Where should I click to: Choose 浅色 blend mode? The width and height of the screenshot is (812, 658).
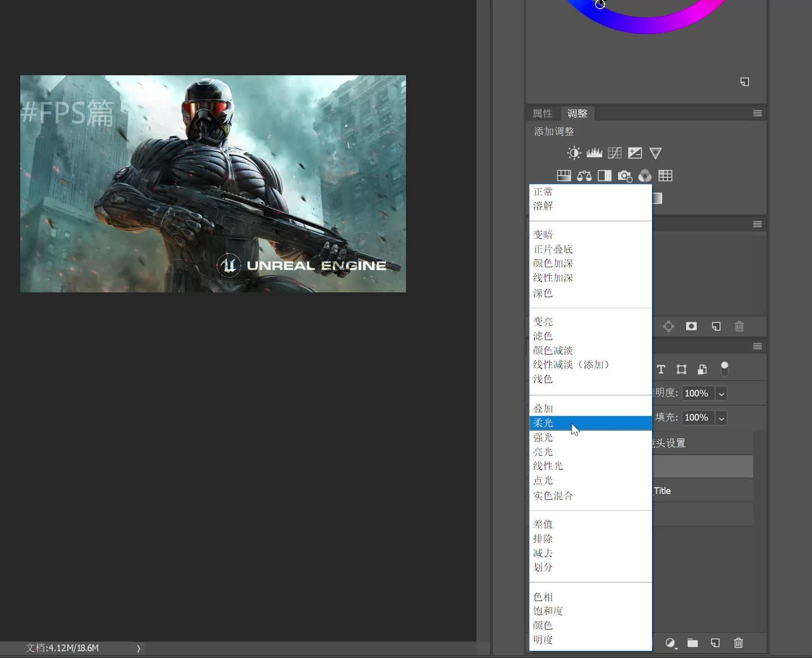tap(591, 379)
